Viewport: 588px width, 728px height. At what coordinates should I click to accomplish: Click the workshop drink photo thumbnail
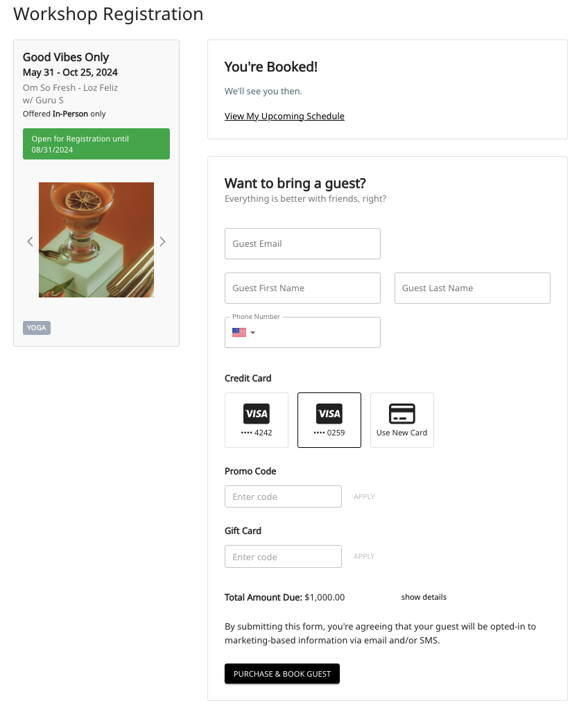(x=96, y=240)
